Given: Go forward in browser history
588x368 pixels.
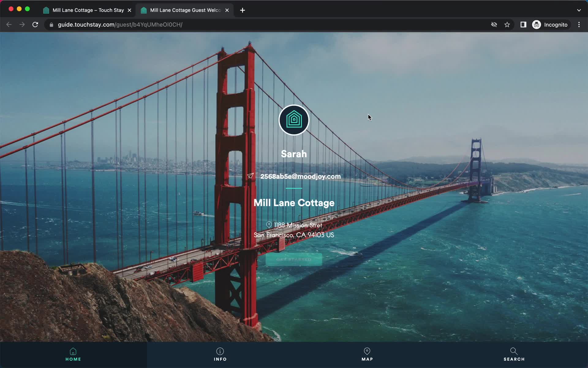Looking at the screenshot, I should point(22,25).
